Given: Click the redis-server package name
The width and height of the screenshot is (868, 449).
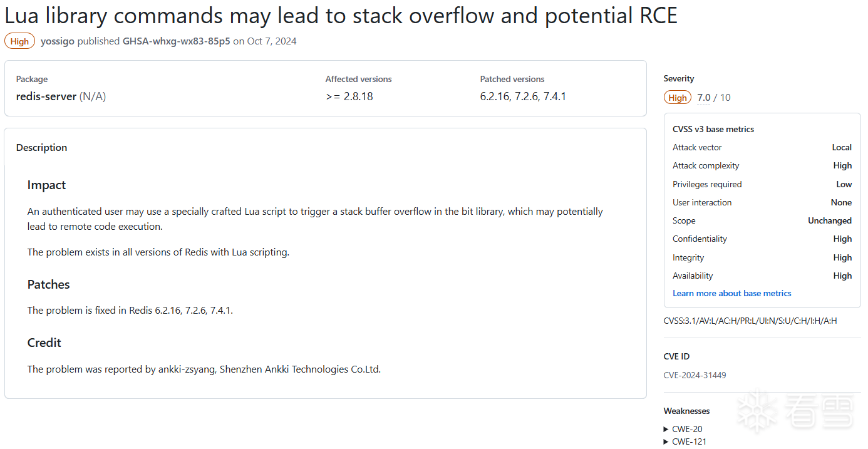Looking at the screenshot, I should pyautogui.click(x=46, y=96).
